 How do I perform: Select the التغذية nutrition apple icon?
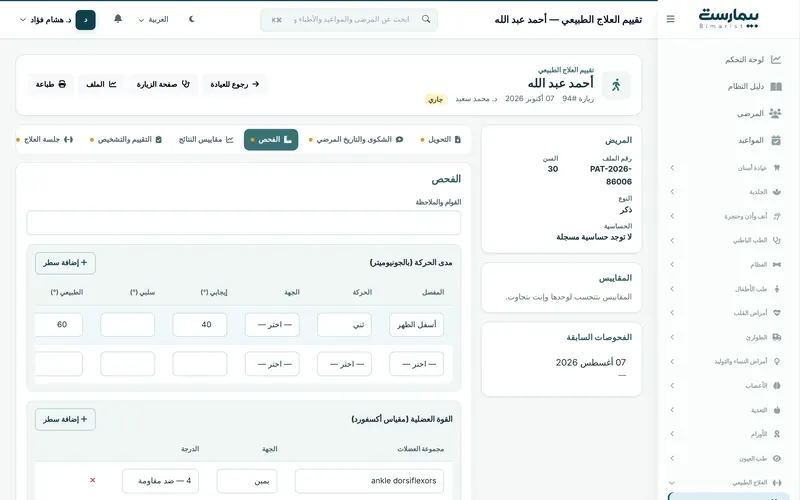[x=777, y=410]
